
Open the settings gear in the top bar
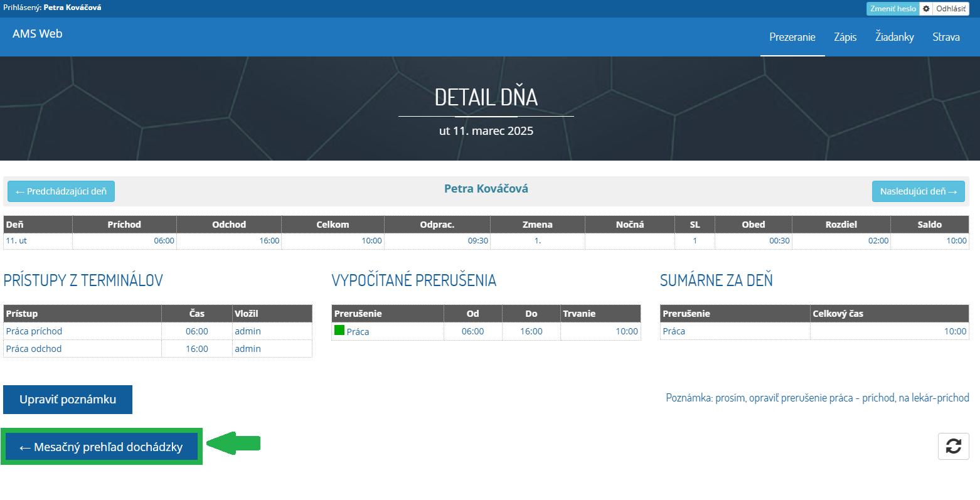pyautogui.click(x=925, y=8)
